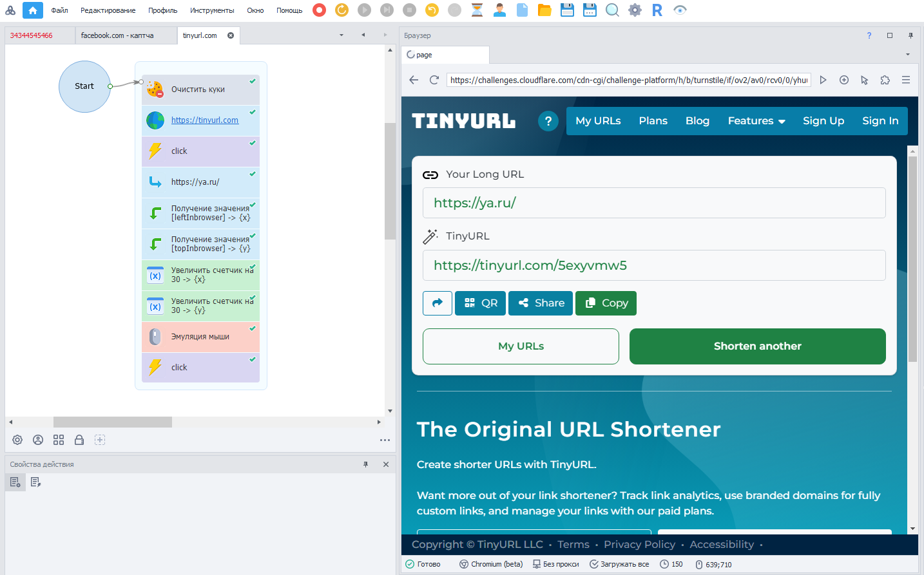This screenshot has height=575, width=924.
Task: Open the Редактирование menu
Action: pos(108,10)
